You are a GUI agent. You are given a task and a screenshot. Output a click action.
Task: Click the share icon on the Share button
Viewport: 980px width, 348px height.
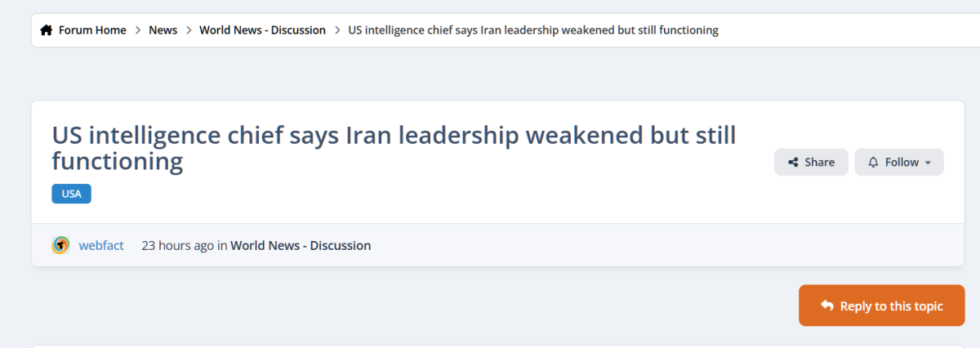[x=793, y=163]
